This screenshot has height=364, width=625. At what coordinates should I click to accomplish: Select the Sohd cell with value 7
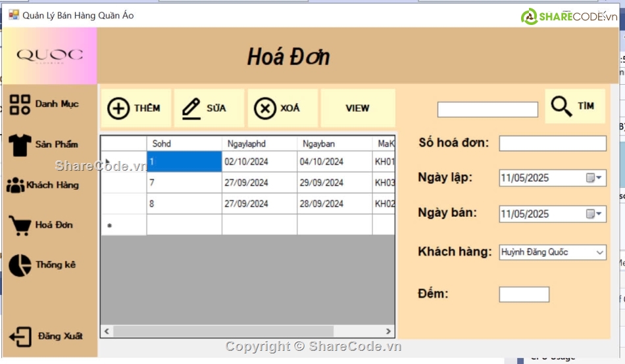pyautogui.click(x=184, y=183)
